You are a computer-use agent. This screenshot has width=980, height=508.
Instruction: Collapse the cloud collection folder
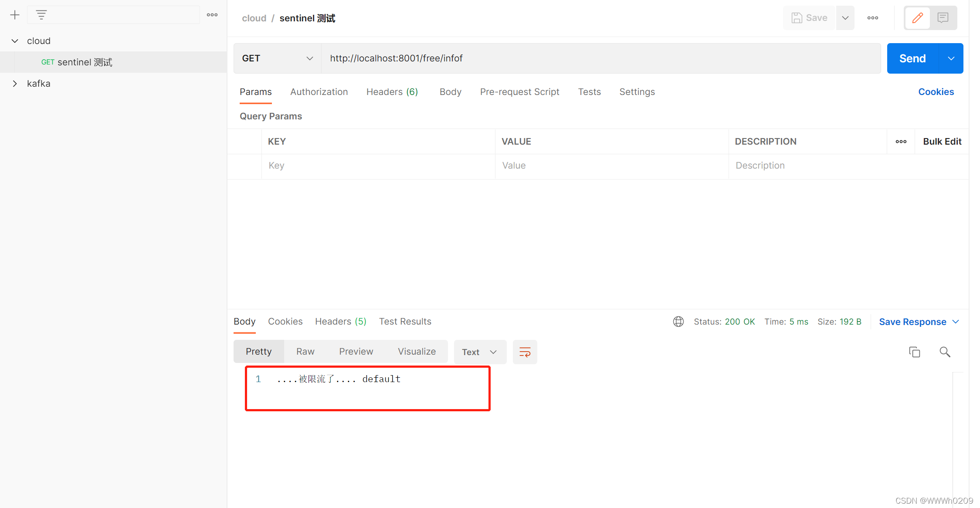(x=15, y=41)
